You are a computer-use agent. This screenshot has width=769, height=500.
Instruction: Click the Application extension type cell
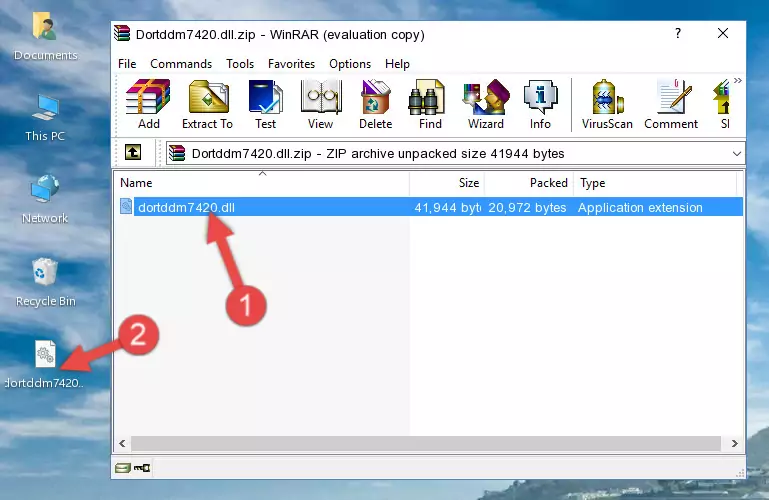pyautogui.click(x=640, y=207)
